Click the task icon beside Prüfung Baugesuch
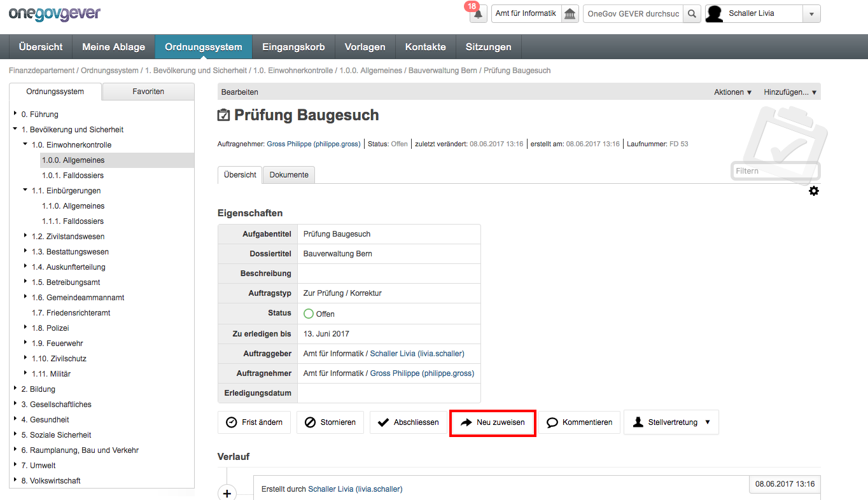Viewport: 868px width, 500px height. 223,116
